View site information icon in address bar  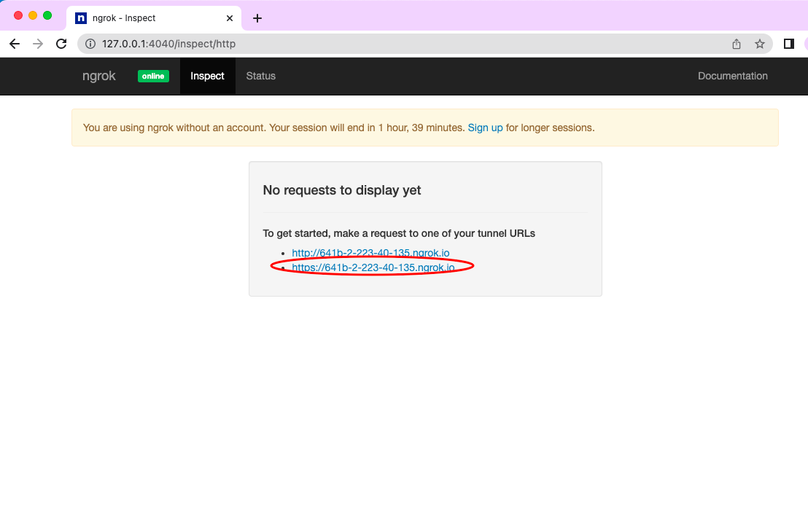(x=90, y=44)
